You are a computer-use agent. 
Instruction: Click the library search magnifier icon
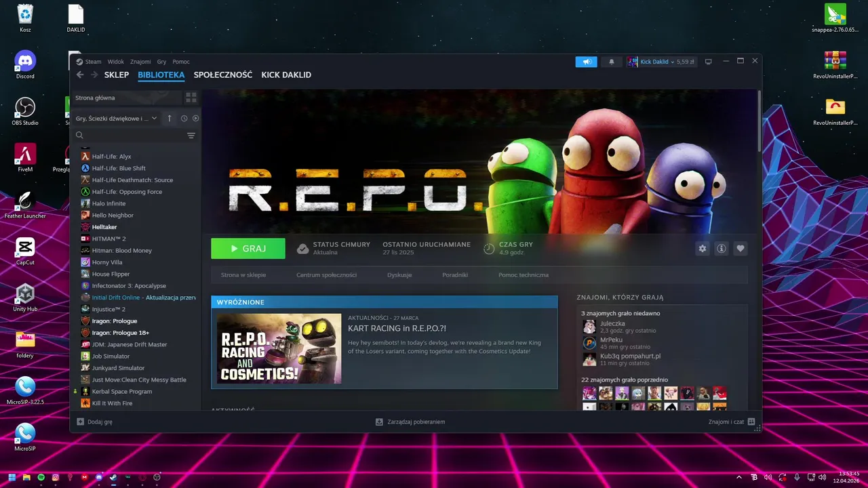79,136
